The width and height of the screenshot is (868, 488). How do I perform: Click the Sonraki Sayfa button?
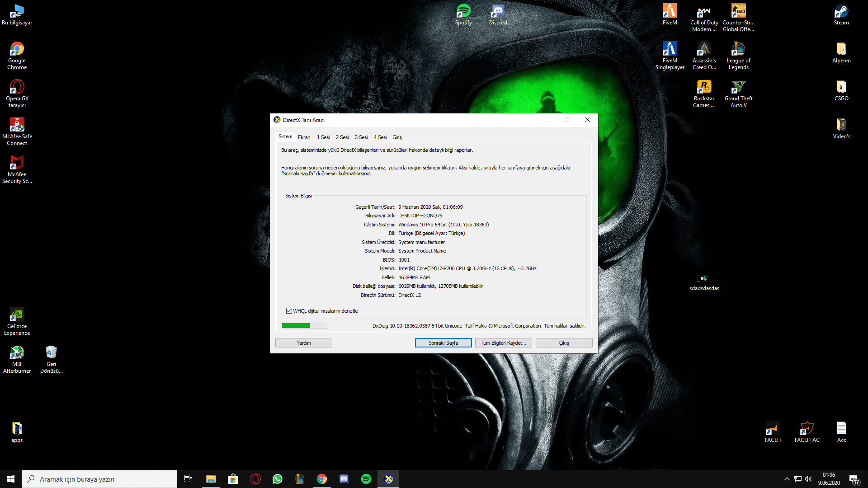click(x=443, y=343)
